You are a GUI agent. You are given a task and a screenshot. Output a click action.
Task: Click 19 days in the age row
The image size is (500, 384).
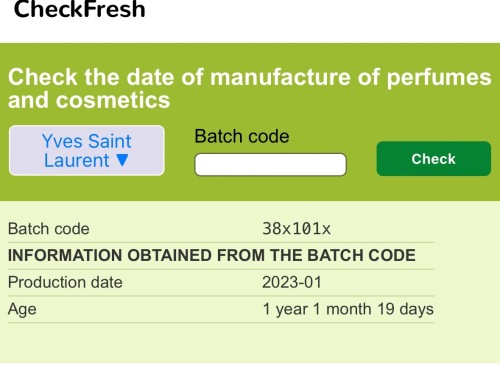pyautogui.click(x=405, y=309)
